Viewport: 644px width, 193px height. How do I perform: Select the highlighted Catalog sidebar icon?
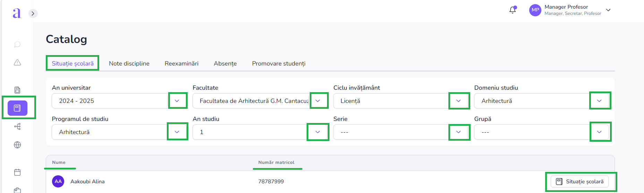click(x=17, y=108)
